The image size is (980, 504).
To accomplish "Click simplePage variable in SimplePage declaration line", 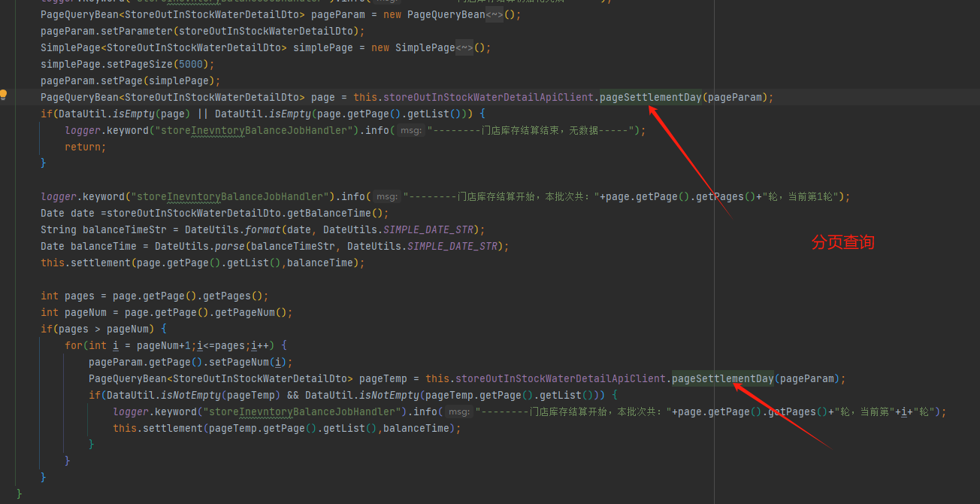I will 322,47.
